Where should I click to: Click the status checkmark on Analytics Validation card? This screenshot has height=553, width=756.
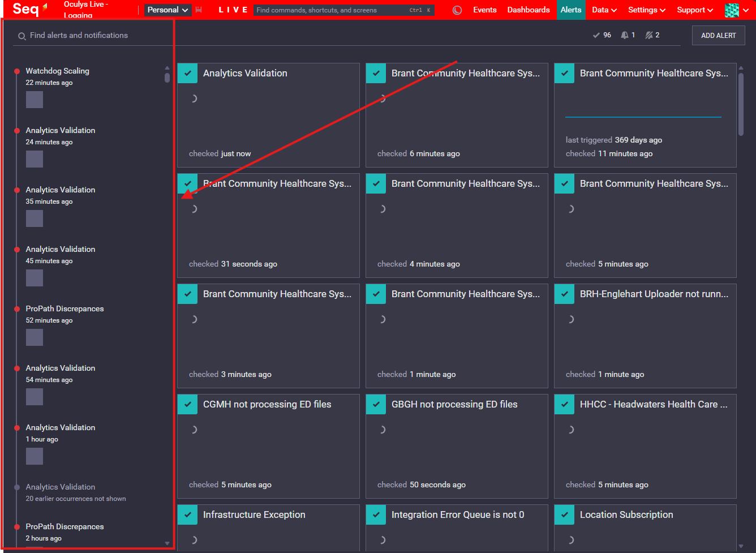[x=187, y=73]
